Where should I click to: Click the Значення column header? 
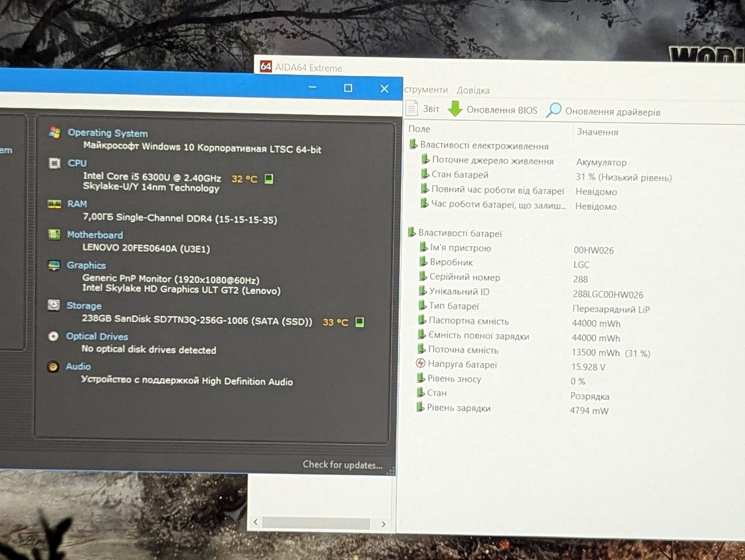tap(597, 132)
